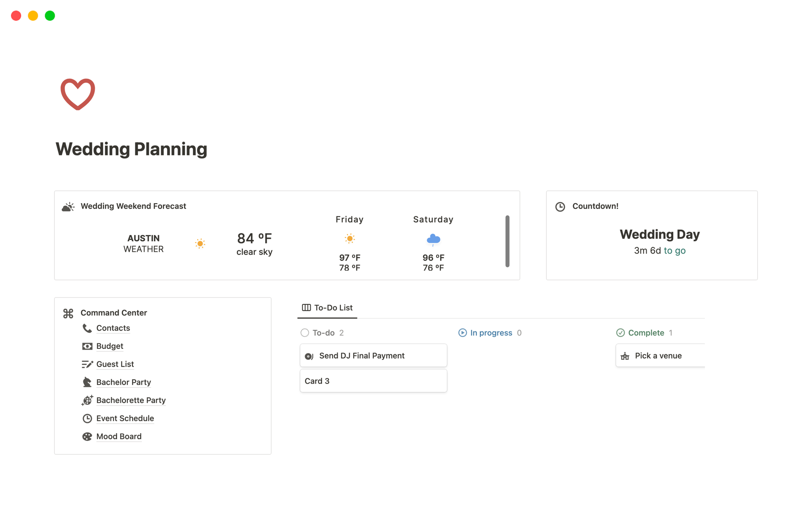Toggle the To-do checkbox filter
This screenshot has height=508, width=812.
pos(304,332)
